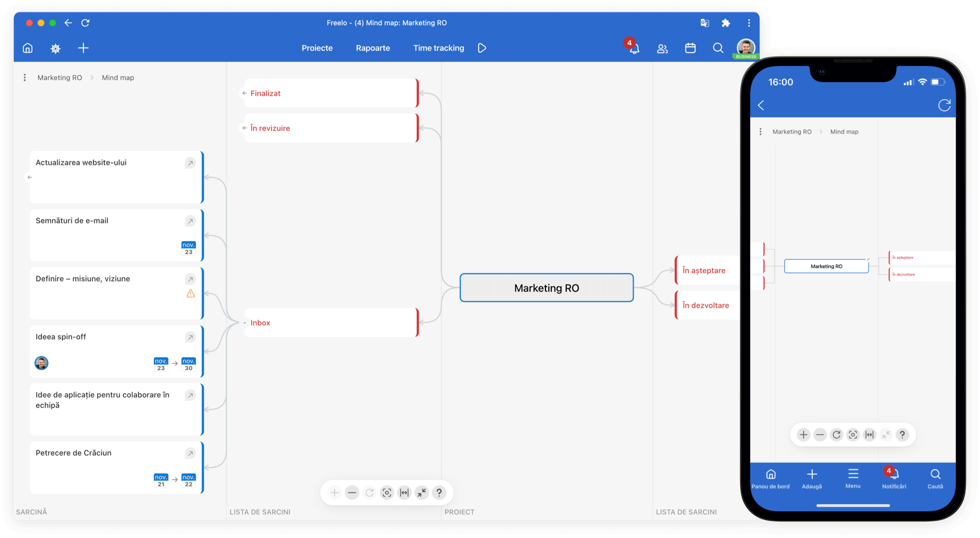The width and height of the screenshot is (980, 538).
Task: Tap Marketing RO node on phone
Action: click(x=826, y=266)
